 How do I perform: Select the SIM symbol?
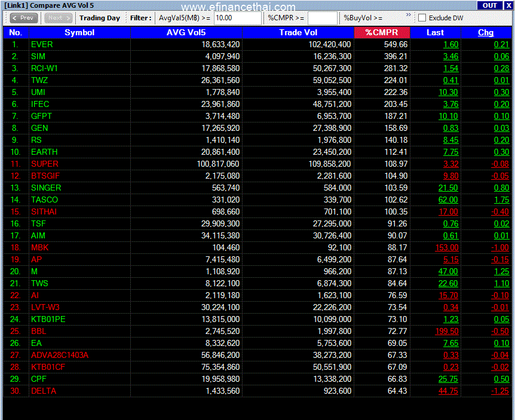pyautogui.click(x=38, y=57)
